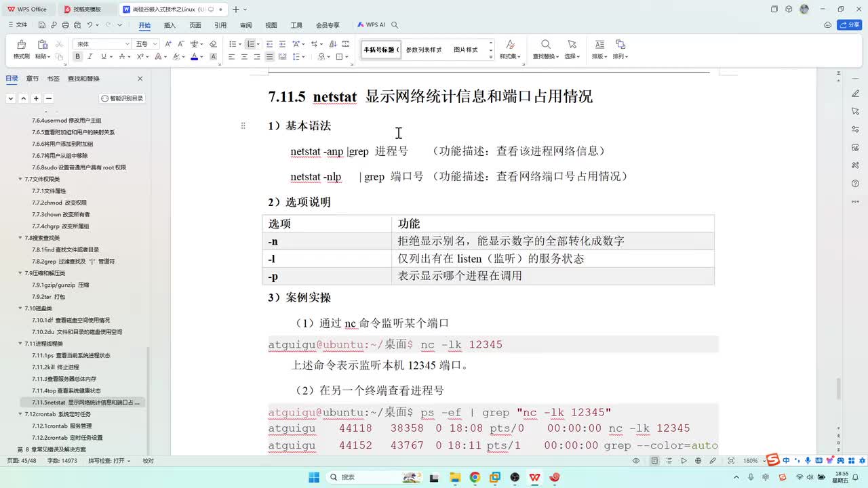868x488 pixels.
Task: Apply the font color A swatch
Action: tap(194, 57)
